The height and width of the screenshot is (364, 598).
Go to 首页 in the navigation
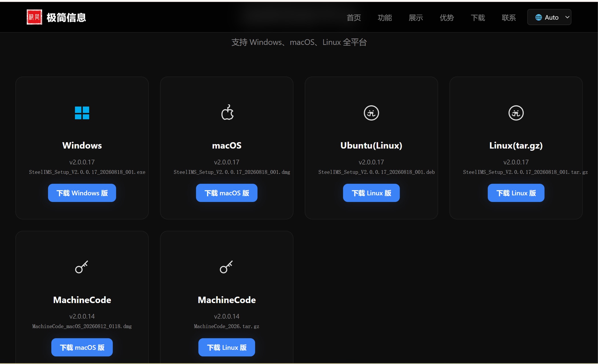click(x=354, y=18)
